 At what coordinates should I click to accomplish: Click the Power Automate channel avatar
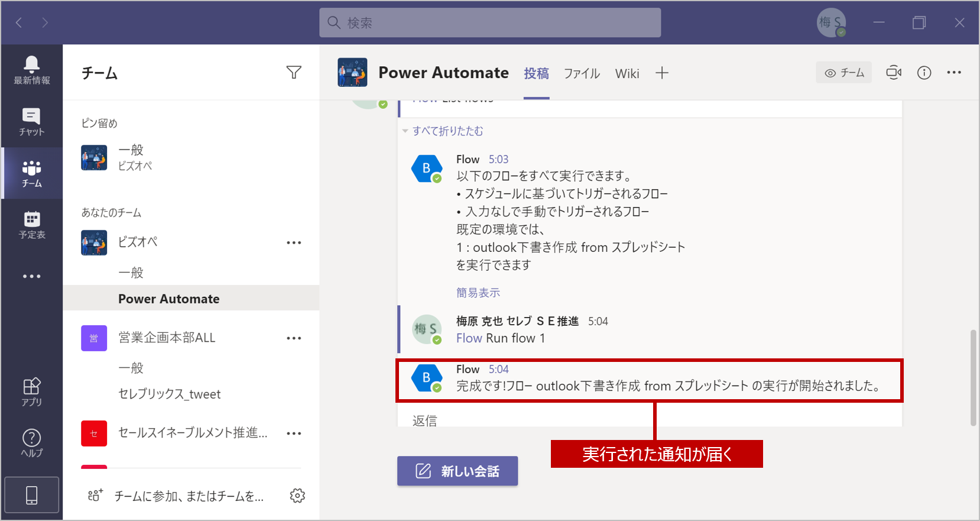(x=352, y=73)
